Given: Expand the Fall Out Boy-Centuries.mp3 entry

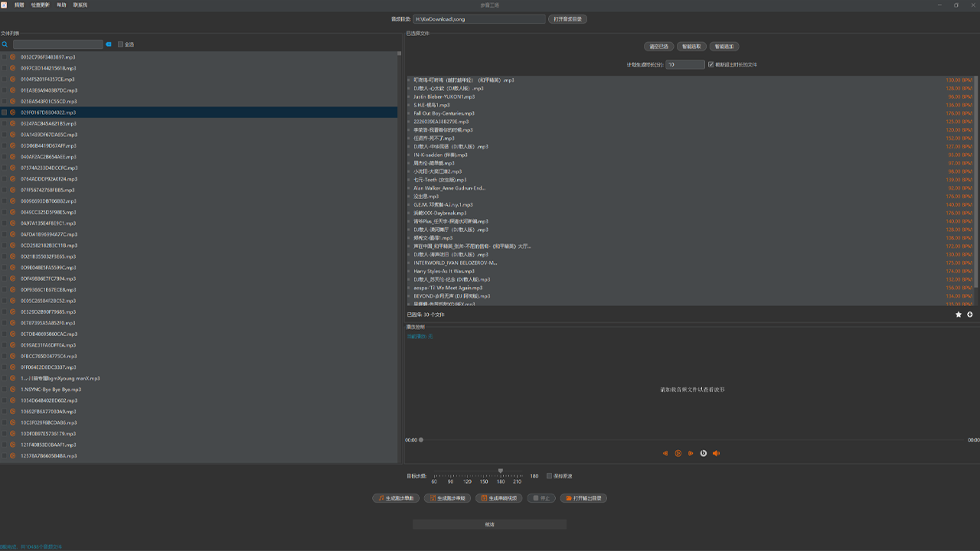Looking at the screenshot, I should coord(409,113).
